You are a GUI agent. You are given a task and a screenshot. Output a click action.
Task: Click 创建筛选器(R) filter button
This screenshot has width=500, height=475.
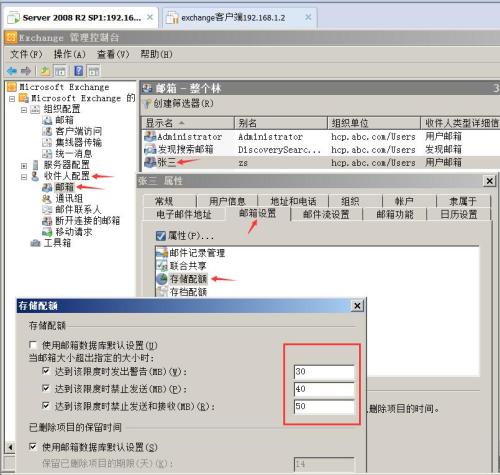click(x=179, y=104)
